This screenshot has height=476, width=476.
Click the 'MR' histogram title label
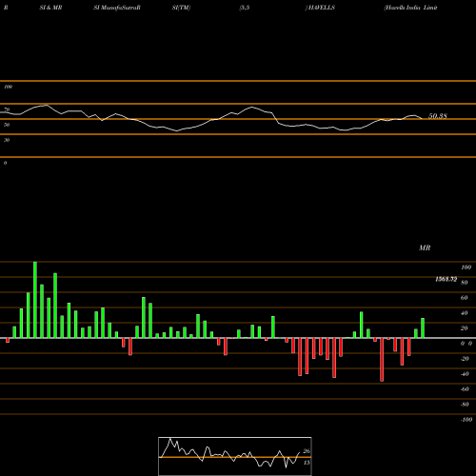coord(425,248)
